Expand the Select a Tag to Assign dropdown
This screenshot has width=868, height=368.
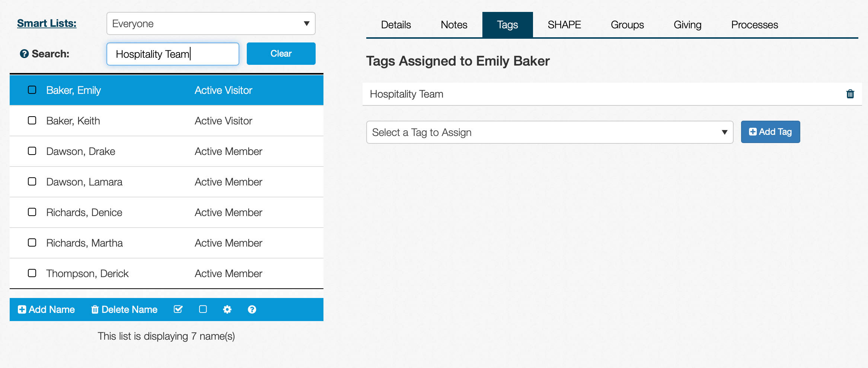[549, 132]
